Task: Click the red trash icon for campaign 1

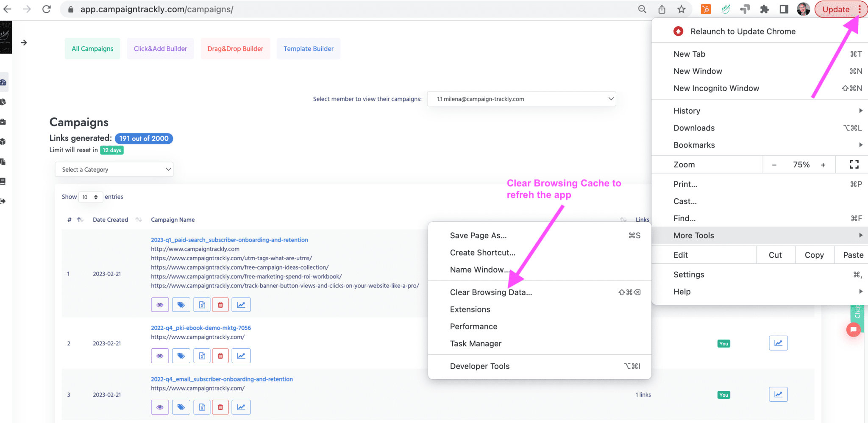Action: pos(220,305)
